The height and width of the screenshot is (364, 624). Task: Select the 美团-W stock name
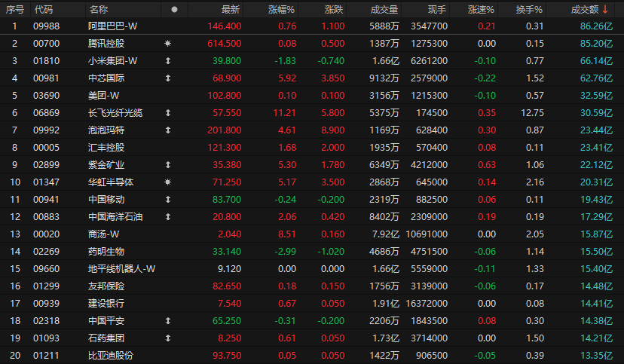(x=103, y=96)
